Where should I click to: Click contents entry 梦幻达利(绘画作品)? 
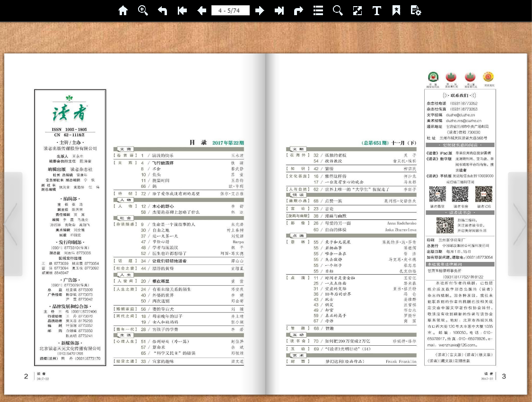(x=345, y=362)
